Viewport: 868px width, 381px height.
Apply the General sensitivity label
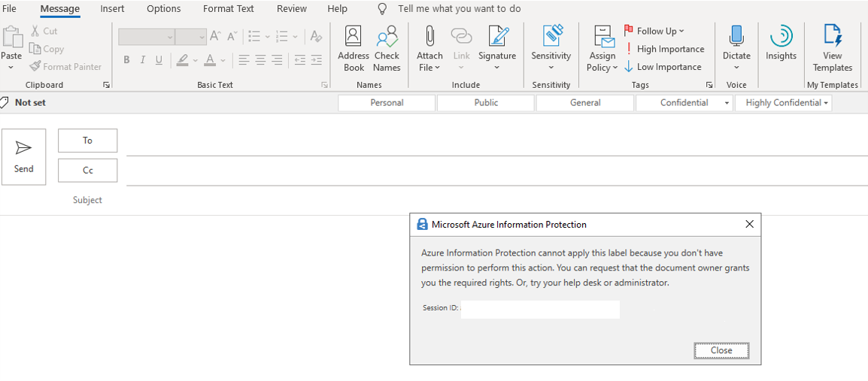click(x=585, y=103)
